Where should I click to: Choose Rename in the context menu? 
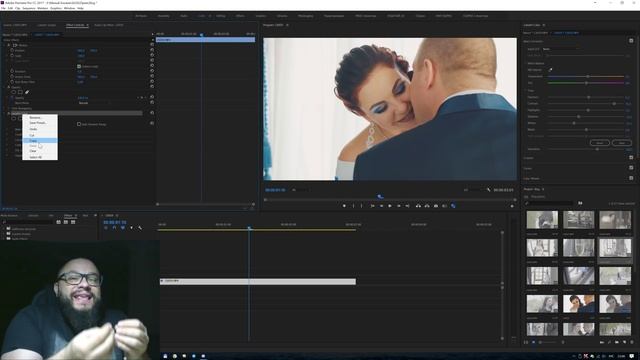(40, 118)
